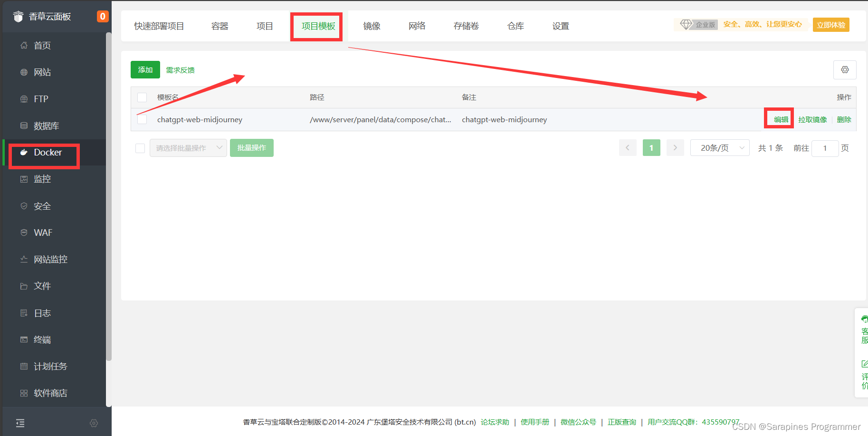Collapse the sidebar using the bottom-left icon
The width and height of the screenshot is (868, 436).
point(20,423)
